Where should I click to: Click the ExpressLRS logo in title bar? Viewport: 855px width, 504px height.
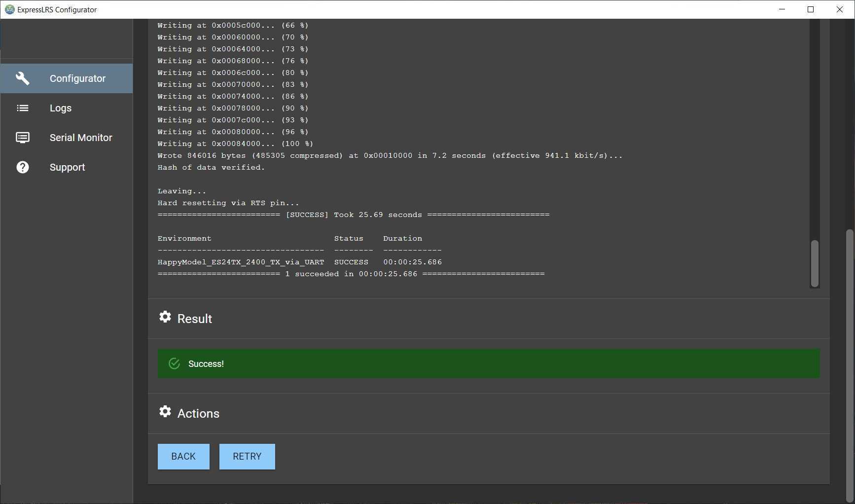9,9
